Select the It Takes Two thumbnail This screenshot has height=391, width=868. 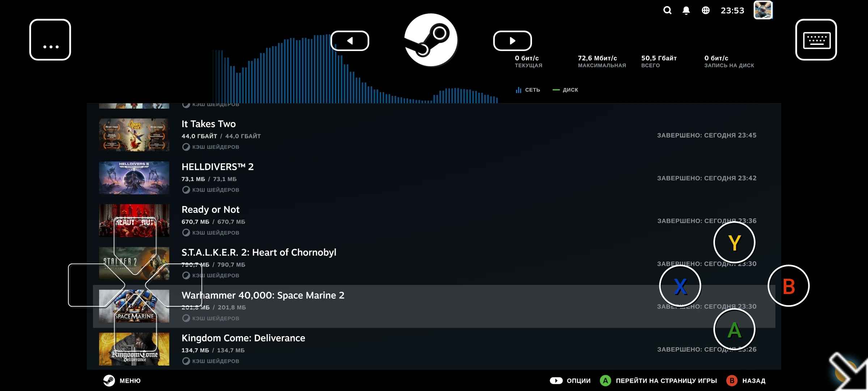tap(134, 135)
